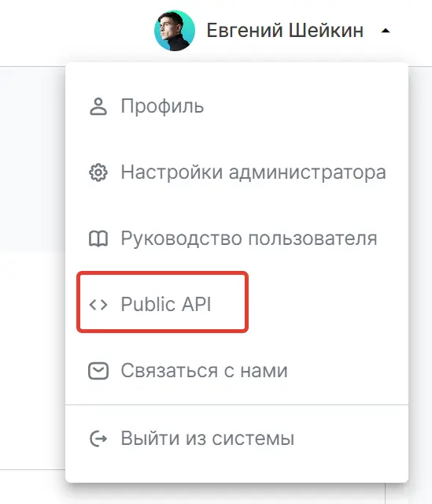
Task: Open the Профиль menu item
Action: coord(162,106)
